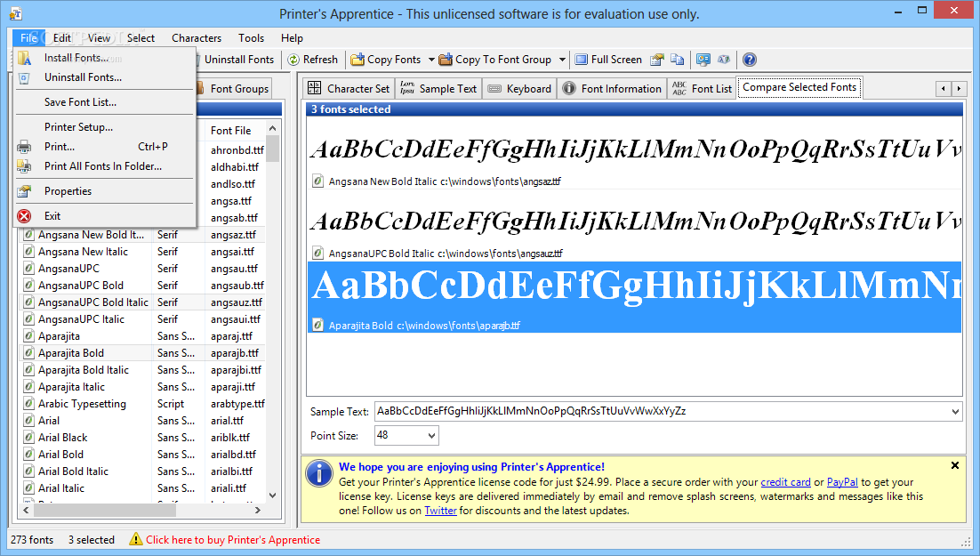Open the Characters menu
The width and height of the screenshot is (980, 556).
[x=197, y=38]
